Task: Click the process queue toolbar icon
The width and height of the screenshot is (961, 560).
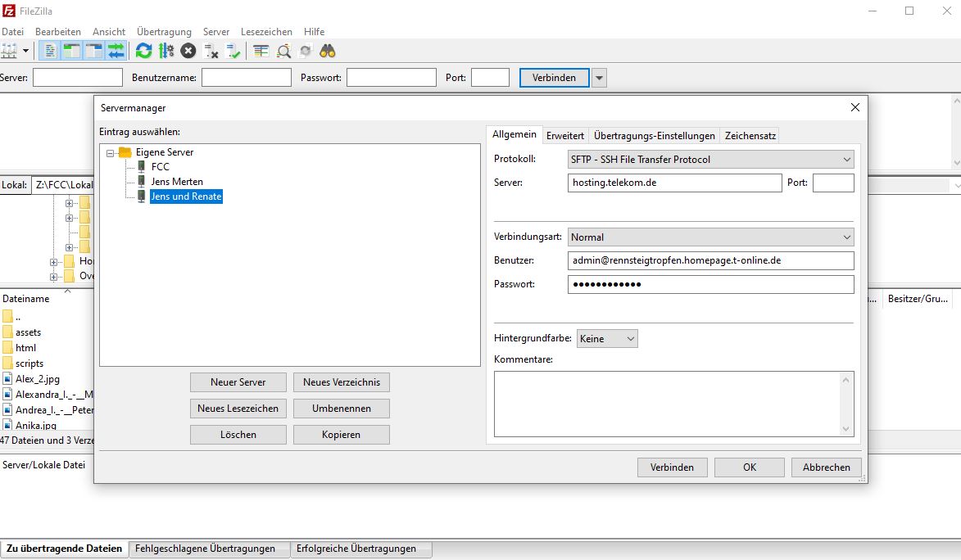Action: point(166,51)
